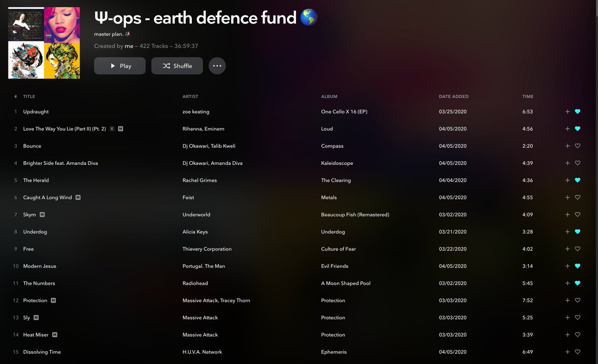Add Skym track using its plus icon
The height and width of the screenshot is (364, 598).
[x=568, y=215]
